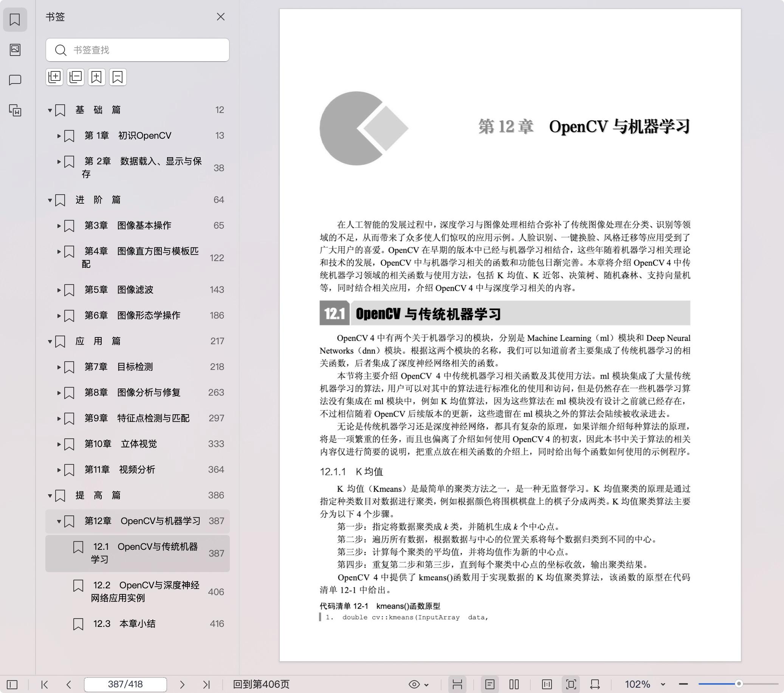The image size is (784, 693).
Task: Click the 第12章 chapter title in document
Action: pos(584,127)
